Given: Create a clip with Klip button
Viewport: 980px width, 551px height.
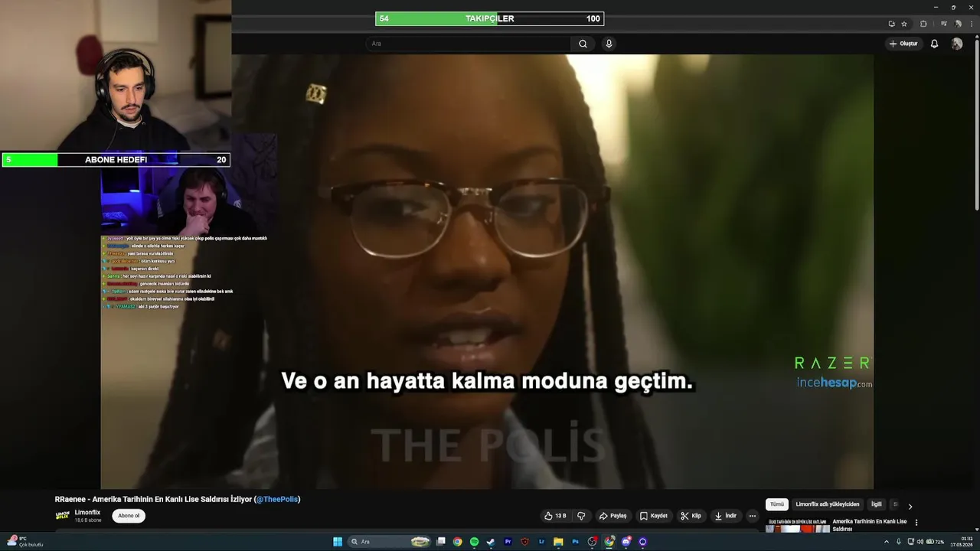Looking at the screenshot, I should (x=691, y=516).
